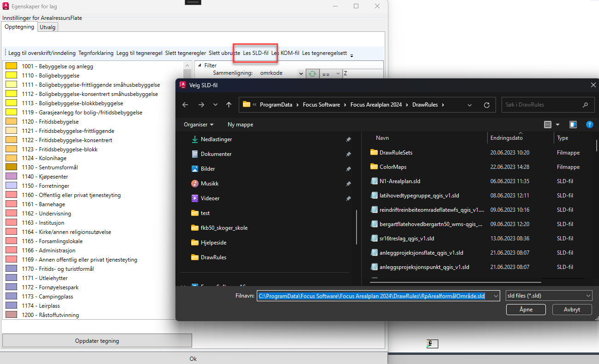599x364 pixels.
Task: Select latihovedtypegruppe_qgis_v1.sld file
Action: (419, 196)
